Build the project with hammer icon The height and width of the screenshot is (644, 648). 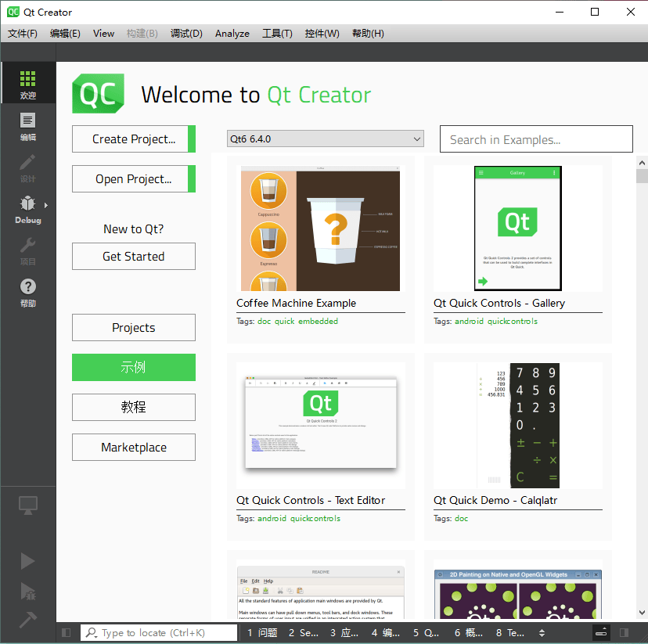[27, 619]
